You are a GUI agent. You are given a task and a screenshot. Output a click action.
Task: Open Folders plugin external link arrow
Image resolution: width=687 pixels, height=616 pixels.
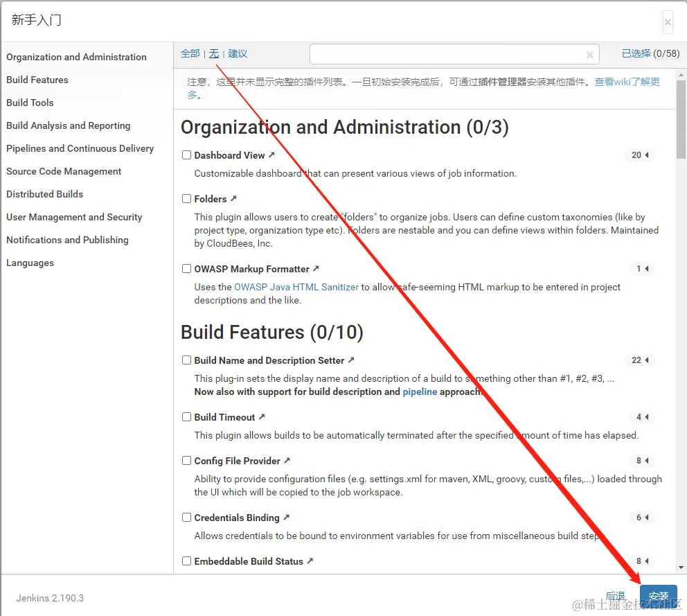pos(233,198)
